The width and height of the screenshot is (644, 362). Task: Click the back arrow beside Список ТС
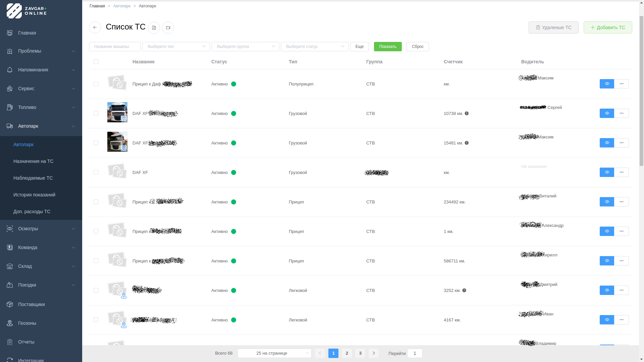pos(95,27)
